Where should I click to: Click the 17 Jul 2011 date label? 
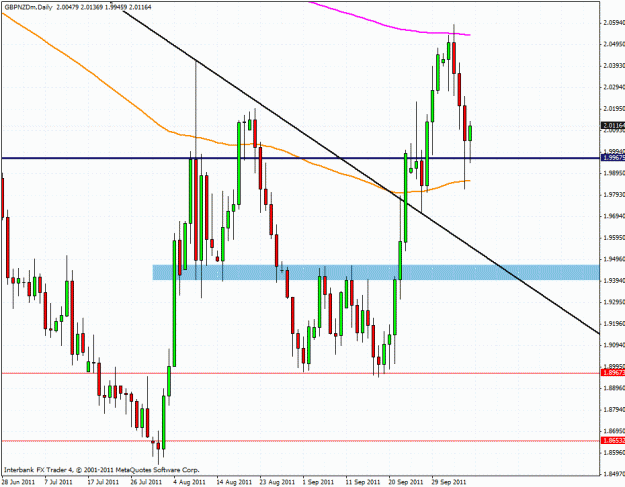pyautogui.click(x=103, y=482)
